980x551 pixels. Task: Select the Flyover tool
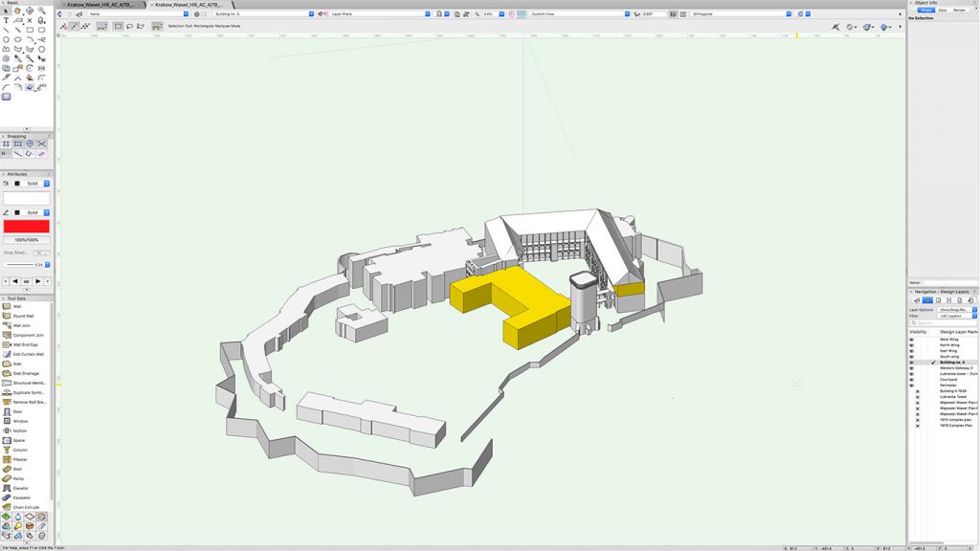pyautogui.click(x=30, y=11)
